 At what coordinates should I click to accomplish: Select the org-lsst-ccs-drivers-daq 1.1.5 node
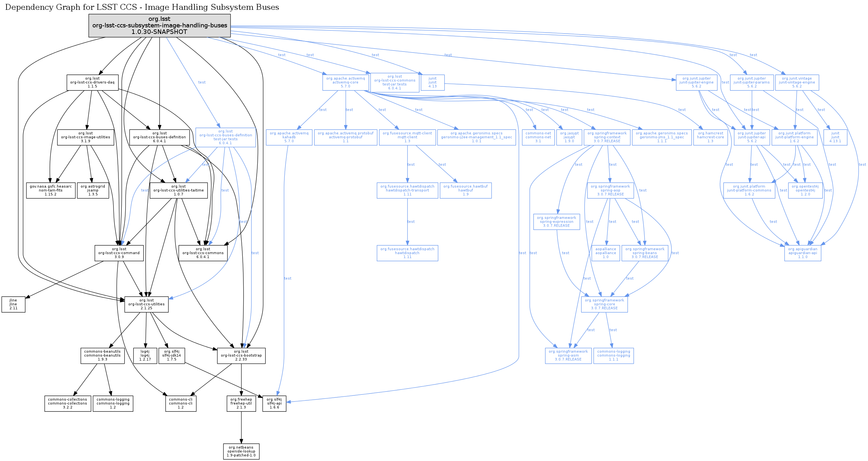tap(92, 83)
